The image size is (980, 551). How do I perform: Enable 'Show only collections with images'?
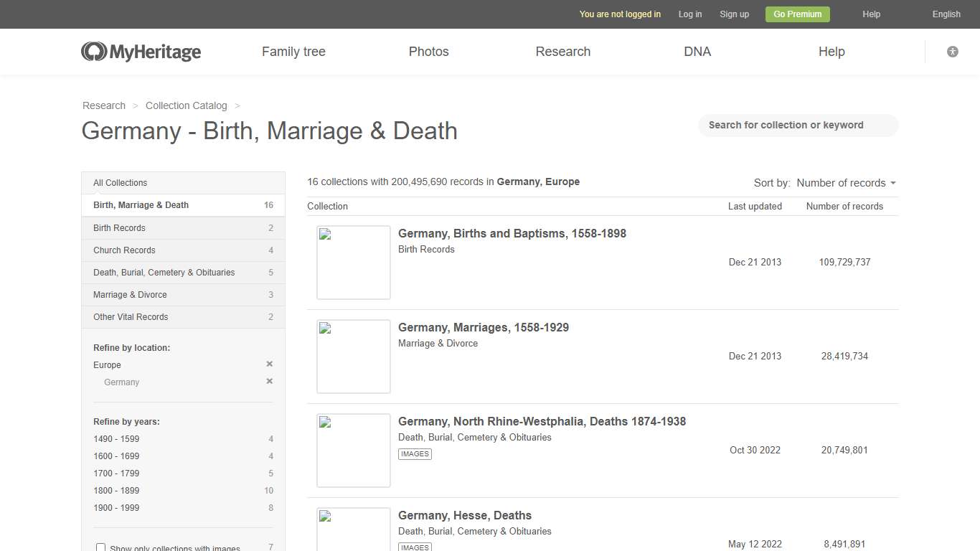click(x=100, y=547)
